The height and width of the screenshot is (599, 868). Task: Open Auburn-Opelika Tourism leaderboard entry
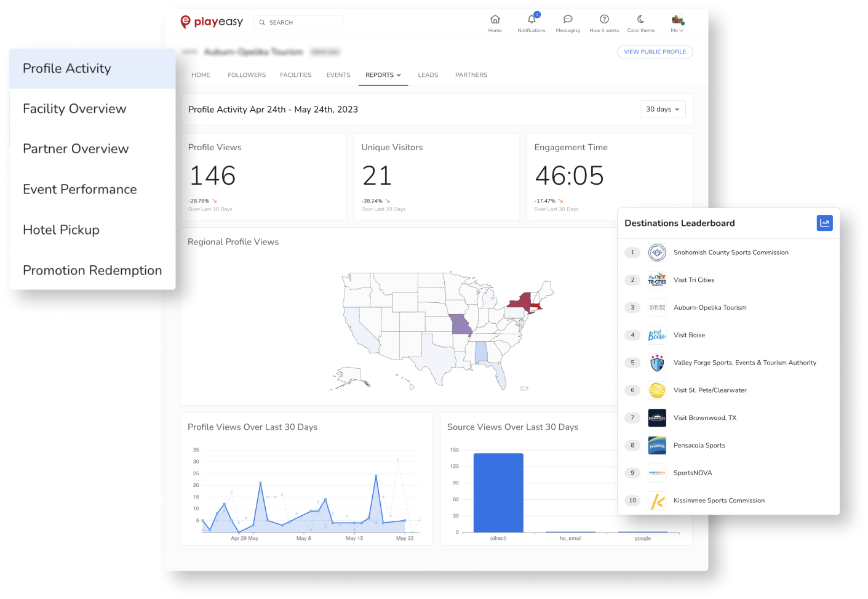(710, 308)
